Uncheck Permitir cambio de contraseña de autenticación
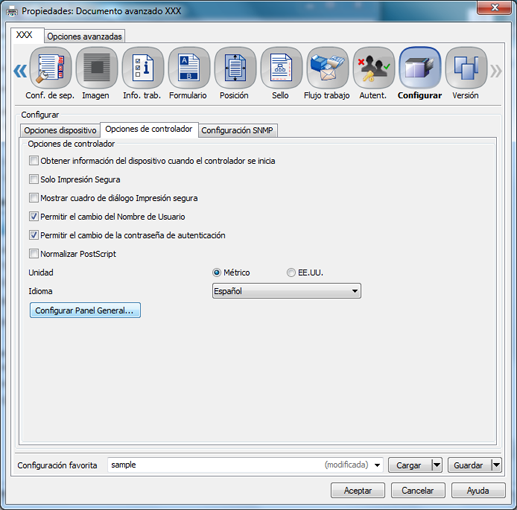Viewport: 517px width, 510px height. pyautogui.click(x=34, y=235)
